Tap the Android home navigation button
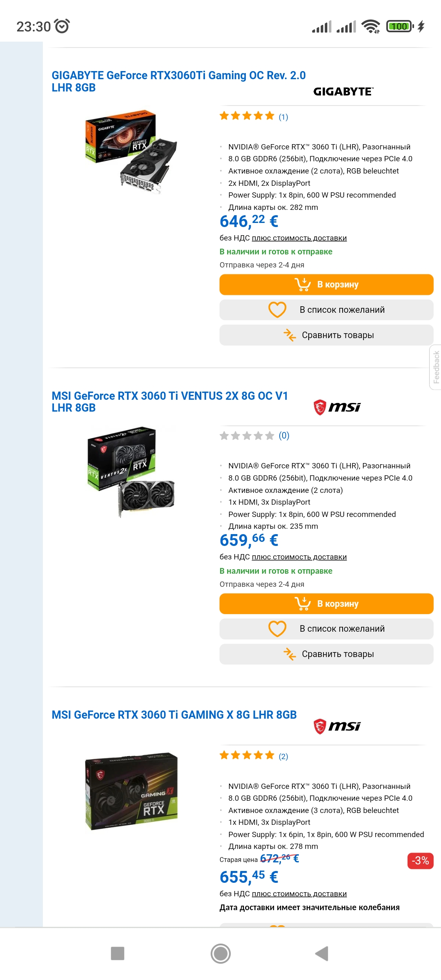Image resolution: width=441 pixels, height=980 pixels. coord(220,953)
